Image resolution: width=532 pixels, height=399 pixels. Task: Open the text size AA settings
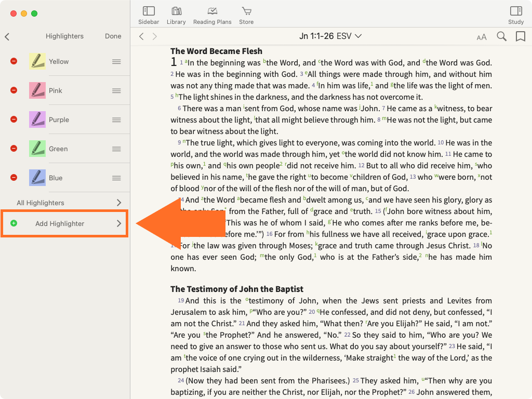coord(482,37)
